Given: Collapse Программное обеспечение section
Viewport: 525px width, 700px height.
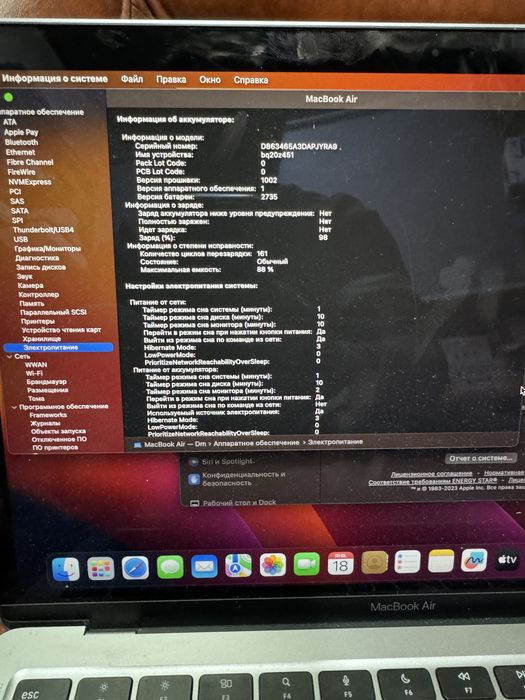Looking at the screenshot, I should coord(14,407).
